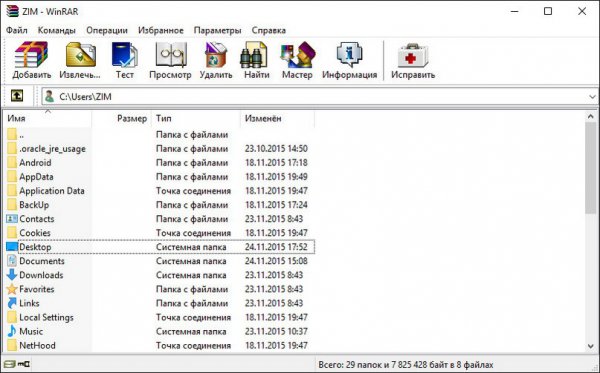Click the Desktop blue folder icon
Screen dimensions: 600x373
(12, 247)
